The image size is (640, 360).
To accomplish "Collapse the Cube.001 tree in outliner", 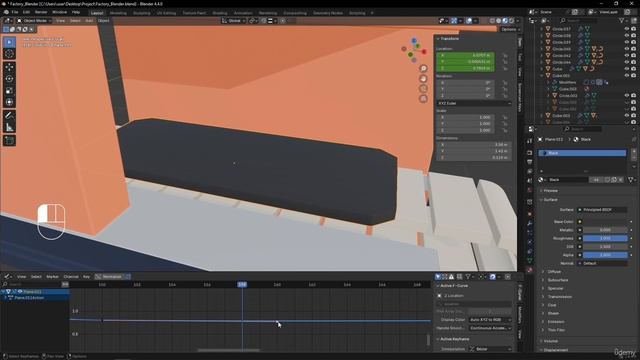I will pos(542,76).
